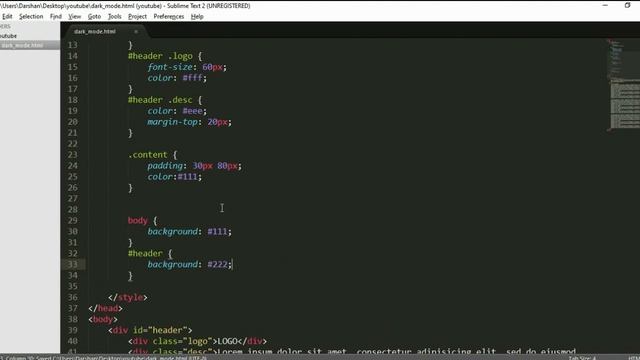Click the 'background: #222;' declaration

pos(189,264)
